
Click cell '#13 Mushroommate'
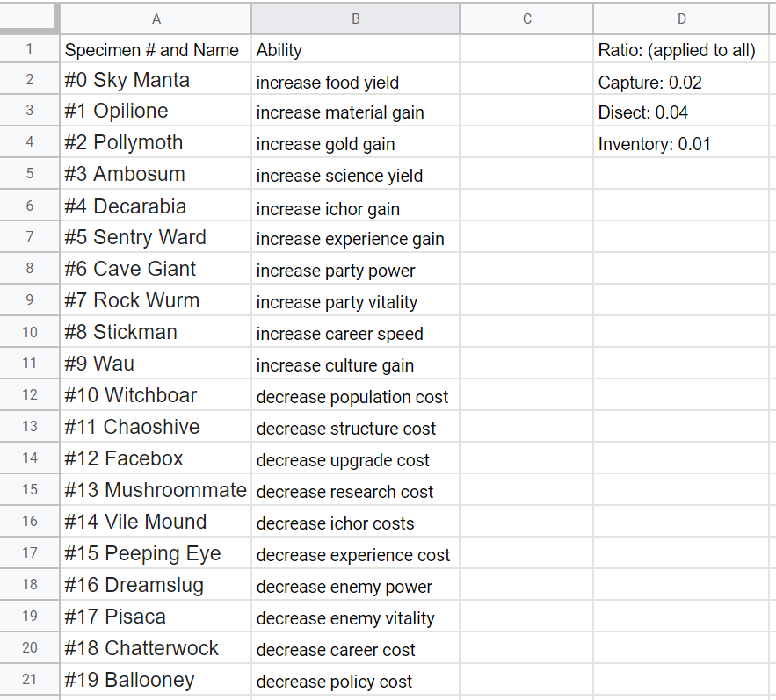pos(156,490)
